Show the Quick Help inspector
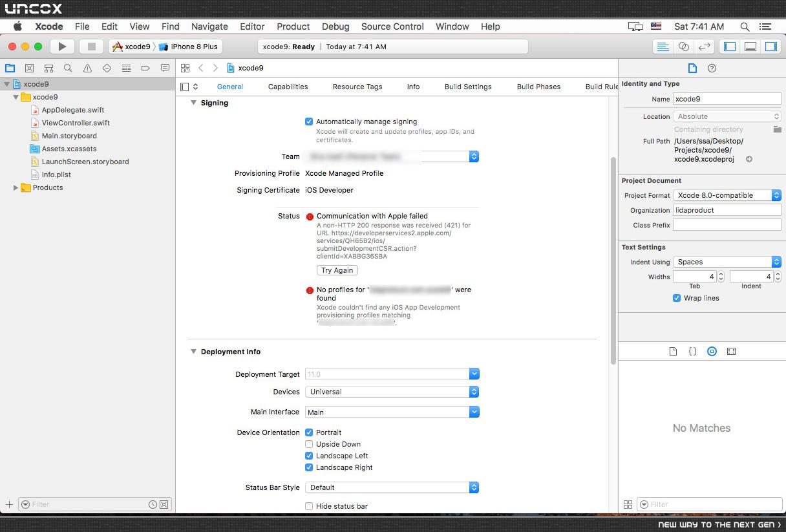 (712, 69)
